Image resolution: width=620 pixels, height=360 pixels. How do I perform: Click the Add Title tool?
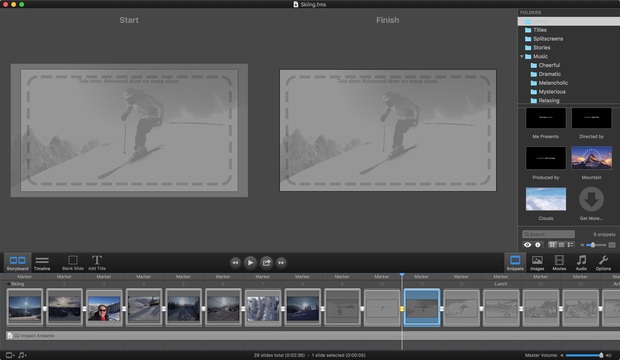97,263
